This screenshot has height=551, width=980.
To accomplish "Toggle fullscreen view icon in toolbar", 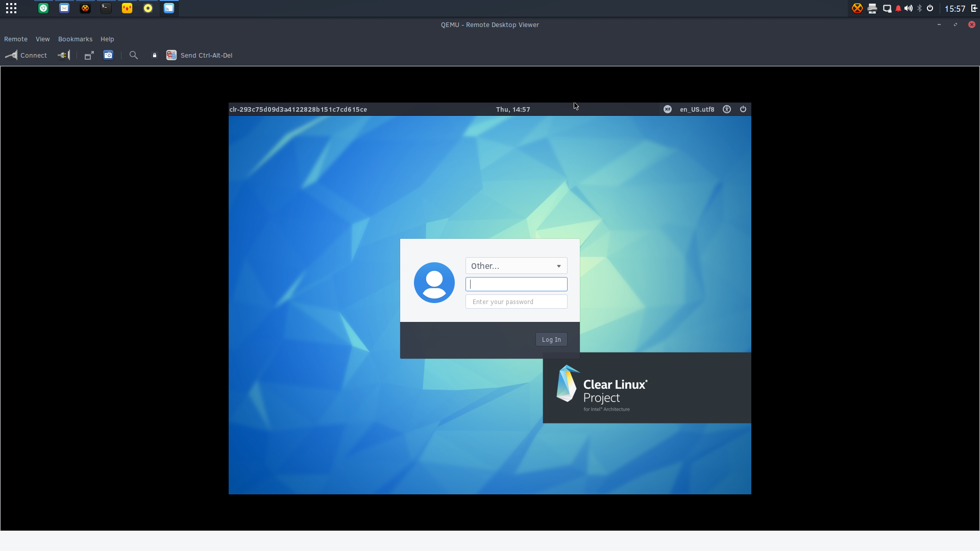I will 89,55.
